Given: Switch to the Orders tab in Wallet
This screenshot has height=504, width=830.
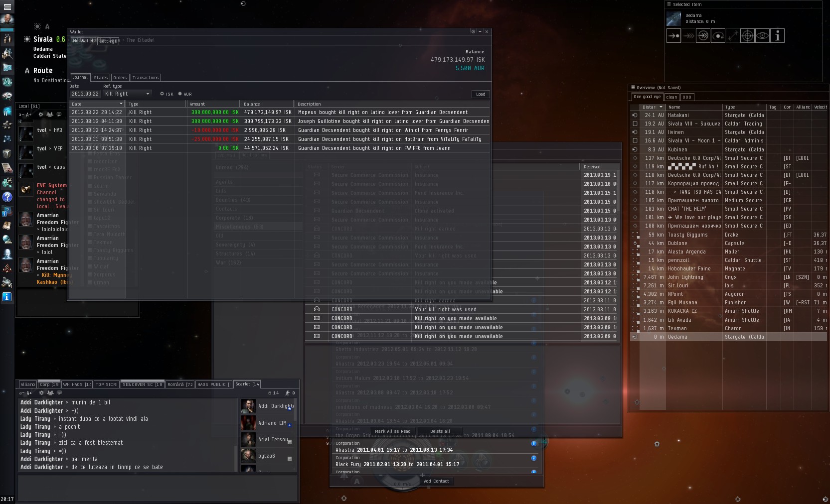Looking at the screenshot, I should pyautogui.click(x=120, y=78).
